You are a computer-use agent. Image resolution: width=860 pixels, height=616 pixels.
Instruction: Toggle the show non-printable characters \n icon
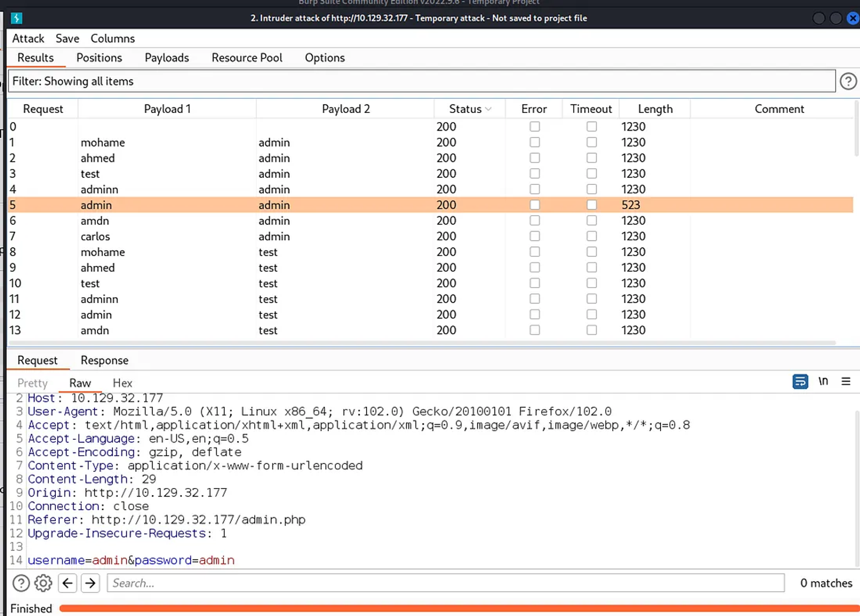(x=823, y=381)
